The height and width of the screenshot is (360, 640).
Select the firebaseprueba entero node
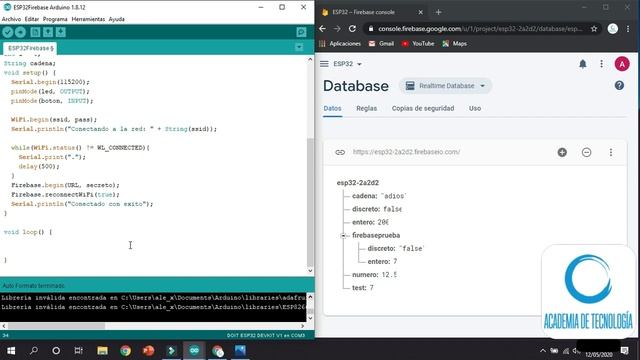click(382, 262)
